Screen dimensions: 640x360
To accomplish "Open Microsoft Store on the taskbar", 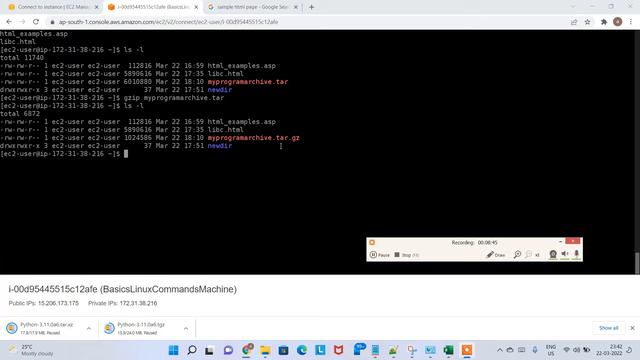I will (x=283, y=350).
